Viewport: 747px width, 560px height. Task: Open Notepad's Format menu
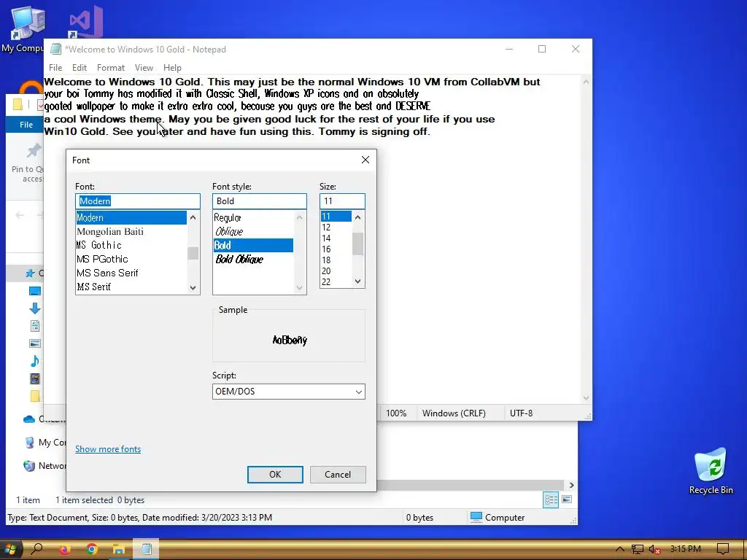[111, 68]
